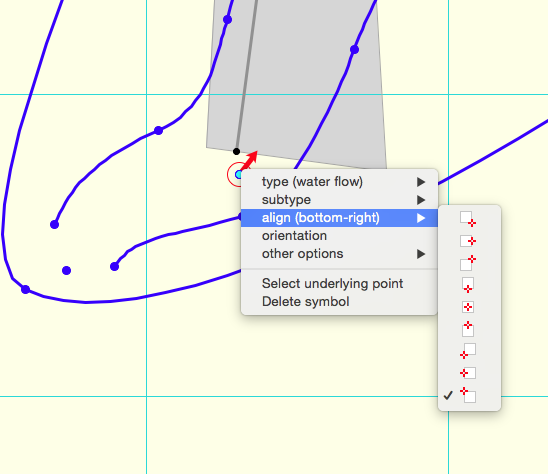Expand the other options submenu arrow
548x474 pixels.
[421, 254]
